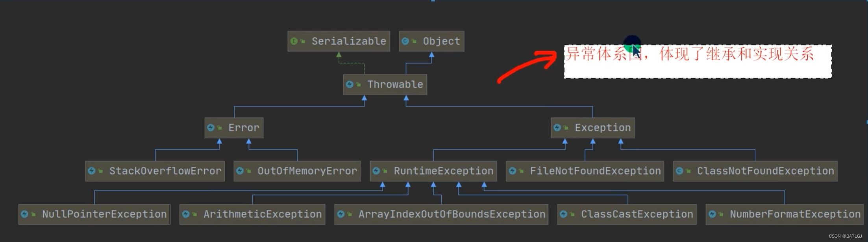The width and height of the screenshot is (868, 242).
Task: Select the NullPointerException node label
Action: pos(104,214)
